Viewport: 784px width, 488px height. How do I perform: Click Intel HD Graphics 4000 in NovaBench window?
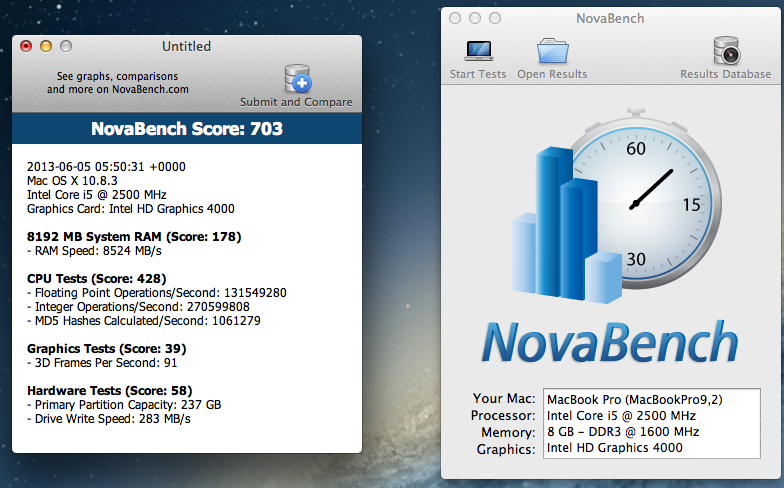614,448
